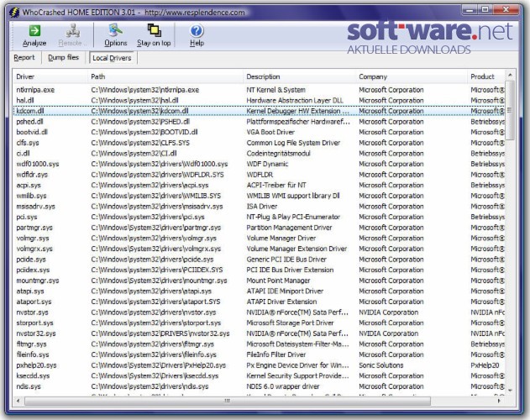This screenshot has width=530, height=420.
Task: Select the atapi.sys driver row
Action: (x=259, y=291)
